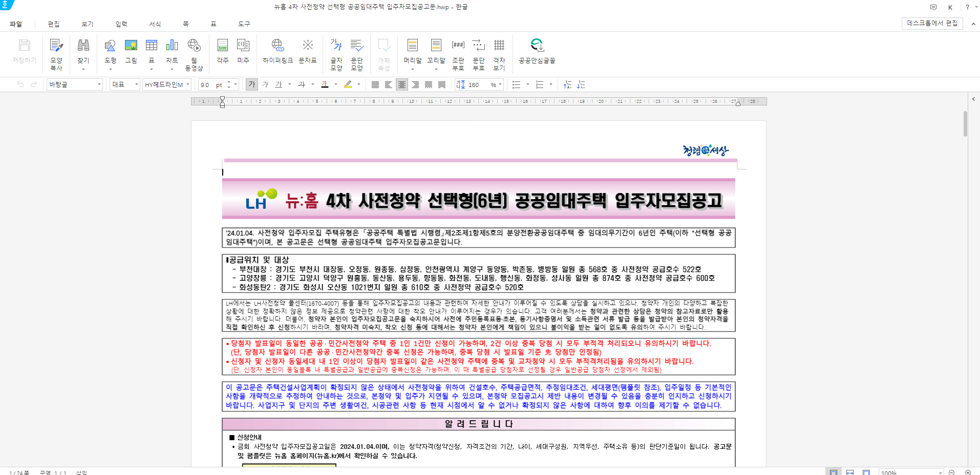Open 글자 모양 character formatting
The height and width of the screenshot is (475, 980).
[336, 54]
